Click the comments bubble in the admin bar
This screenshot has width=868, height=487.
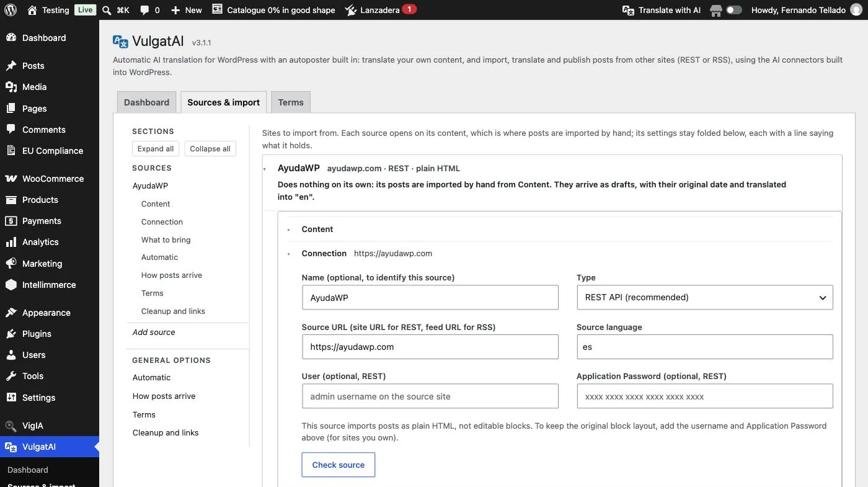click(144, 10)
